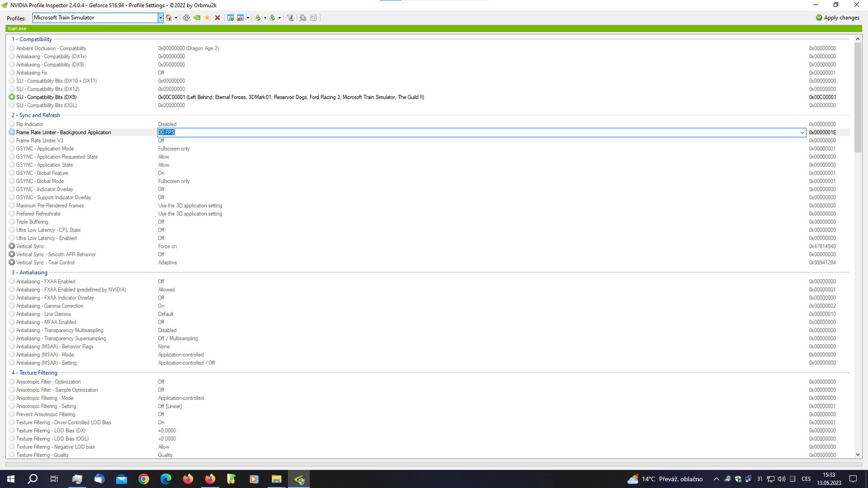Click the export profiles icon
868x488 pixels.
click(x=258, y=18)
